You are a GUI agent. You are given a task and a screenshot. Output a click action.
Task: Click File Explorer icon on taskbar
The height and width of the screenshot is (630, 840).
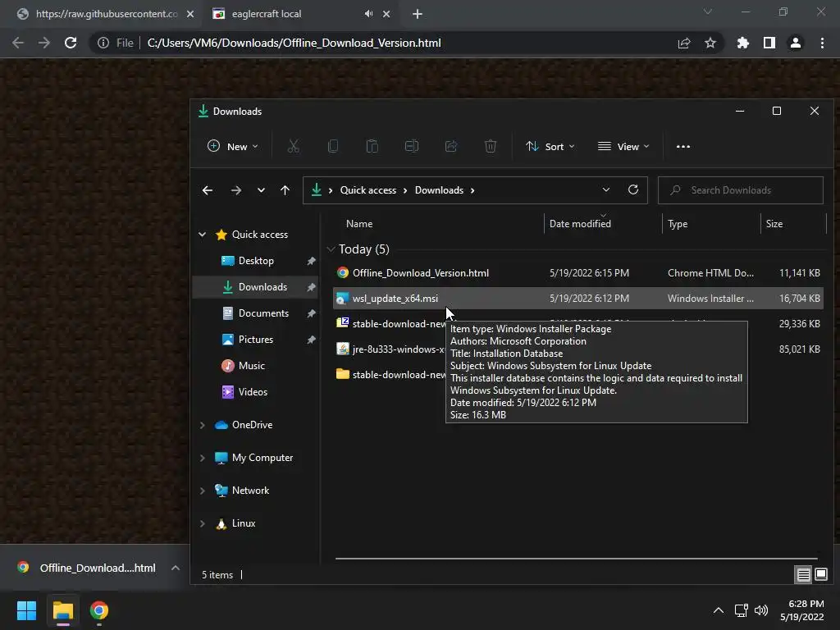pos(62,610)
